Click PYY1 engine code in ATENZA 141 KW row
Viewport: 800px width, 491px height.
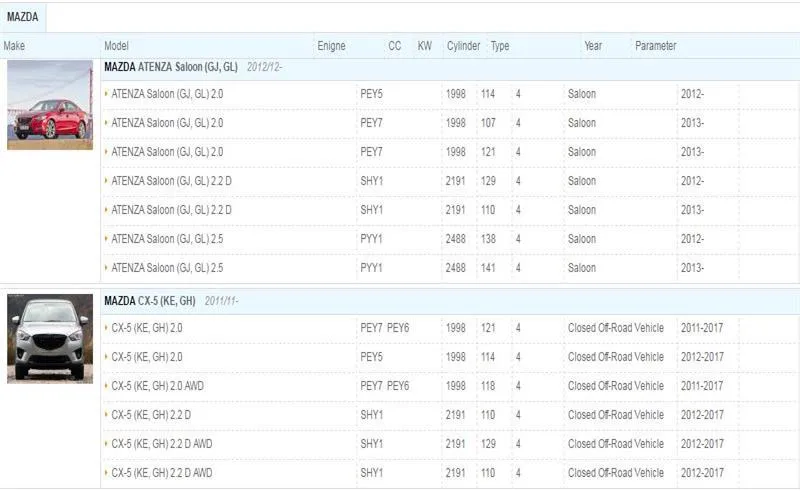pos(371,268)
